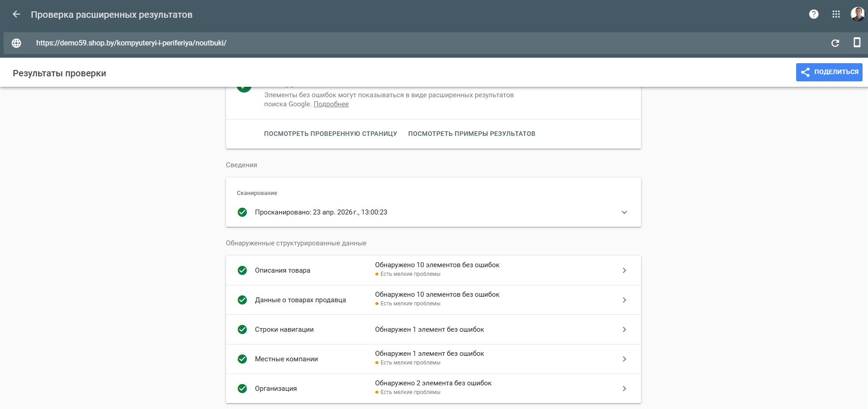Click green checkmark next to Организация

pyautogui.click(x=242, y=389)
